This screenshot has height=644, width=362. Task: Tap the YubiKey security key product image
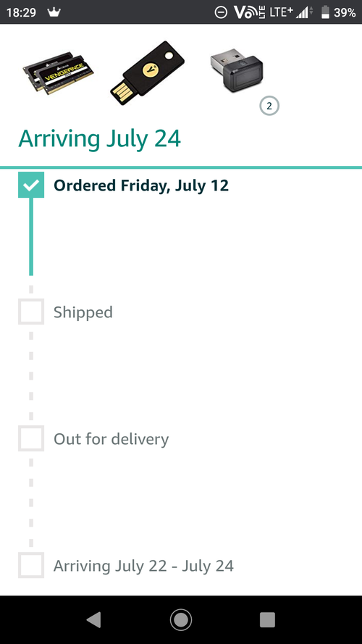pos(147,72)
